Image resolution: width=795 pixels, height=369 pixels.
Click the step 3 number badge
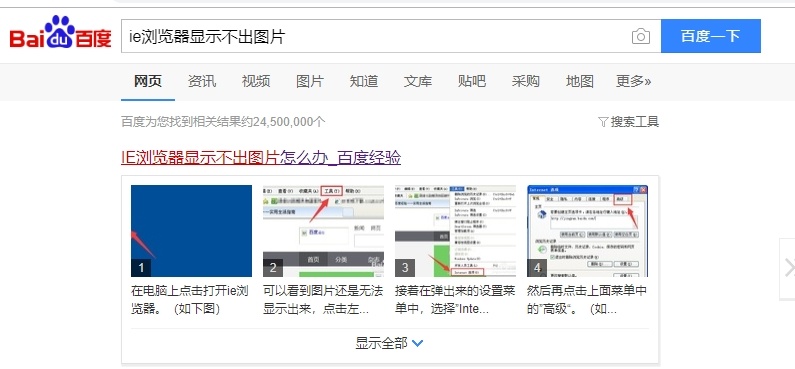click(x=405, y=268)
